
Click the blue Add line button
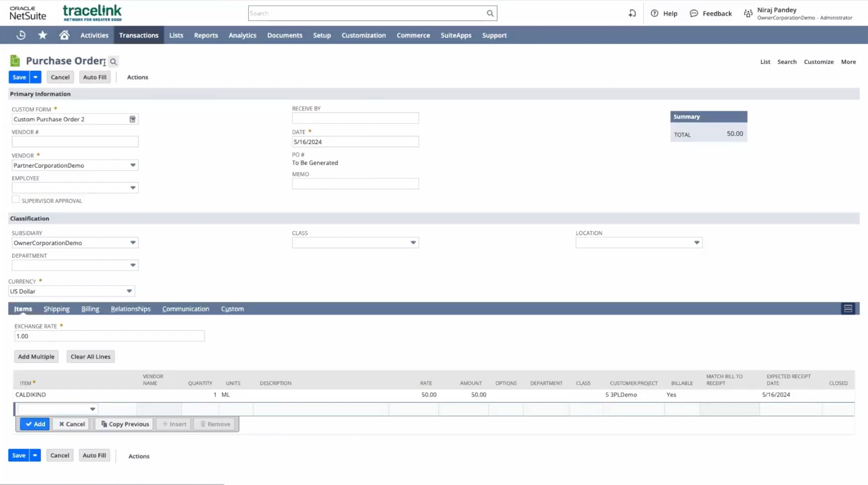pos(35,424)
